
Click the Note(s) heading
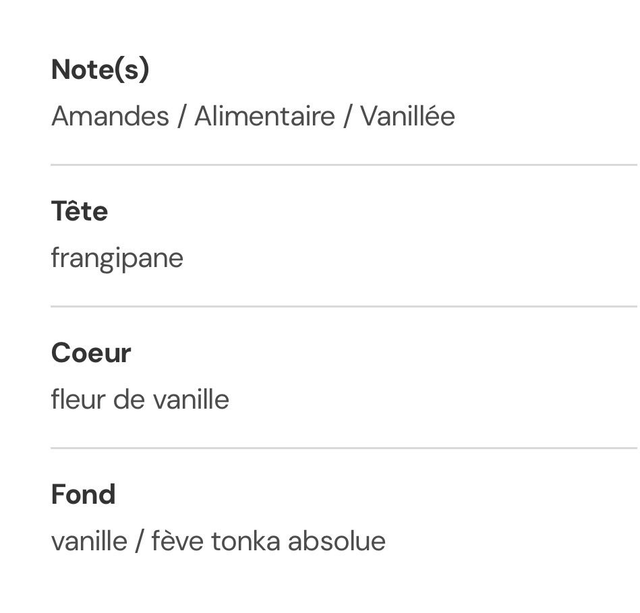100,70
